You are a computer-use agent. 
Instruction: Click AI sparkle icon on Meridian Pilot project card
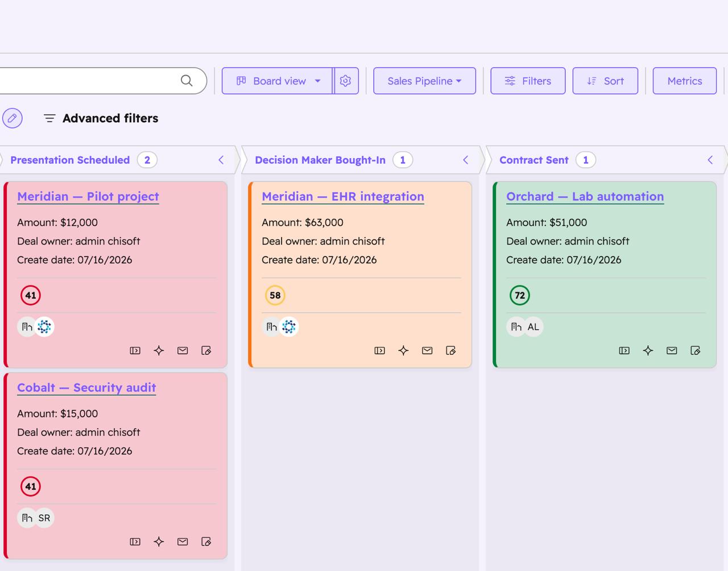(159, 350)
